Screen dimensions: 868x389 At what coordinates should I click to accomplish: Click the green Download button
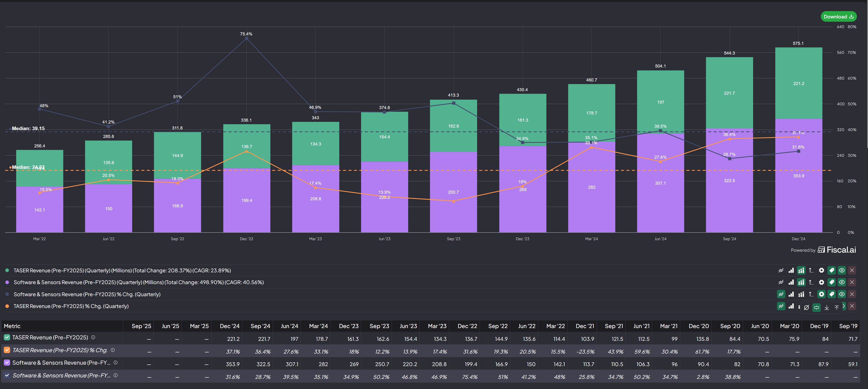(x=838, y=17)
